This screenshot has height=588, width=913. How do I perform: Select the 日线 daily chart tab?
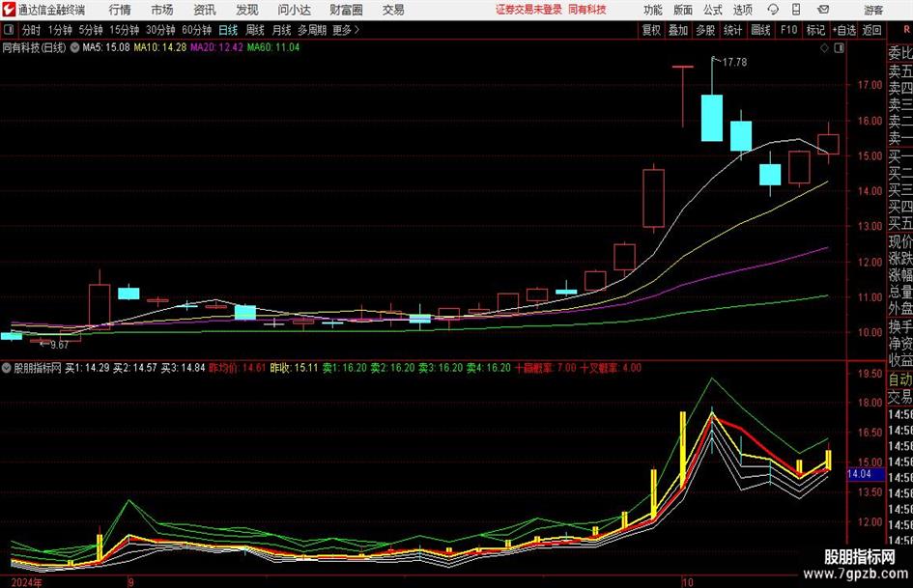(x=228, y=30)
